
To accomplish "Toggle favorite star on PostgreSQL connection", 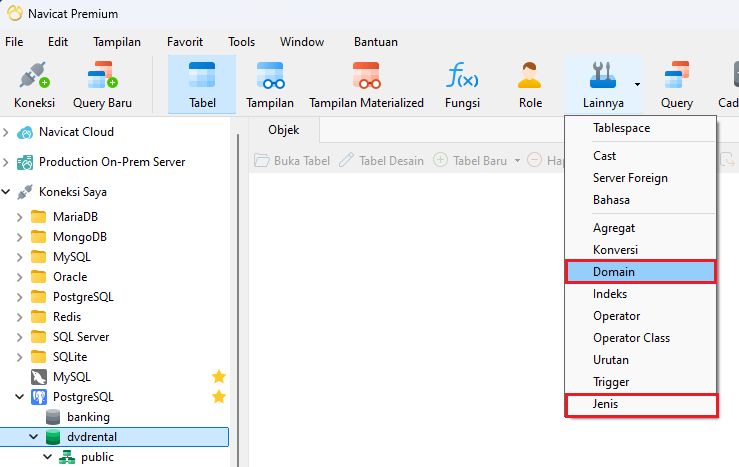I will pyautogui.click(x=219, y=397).
